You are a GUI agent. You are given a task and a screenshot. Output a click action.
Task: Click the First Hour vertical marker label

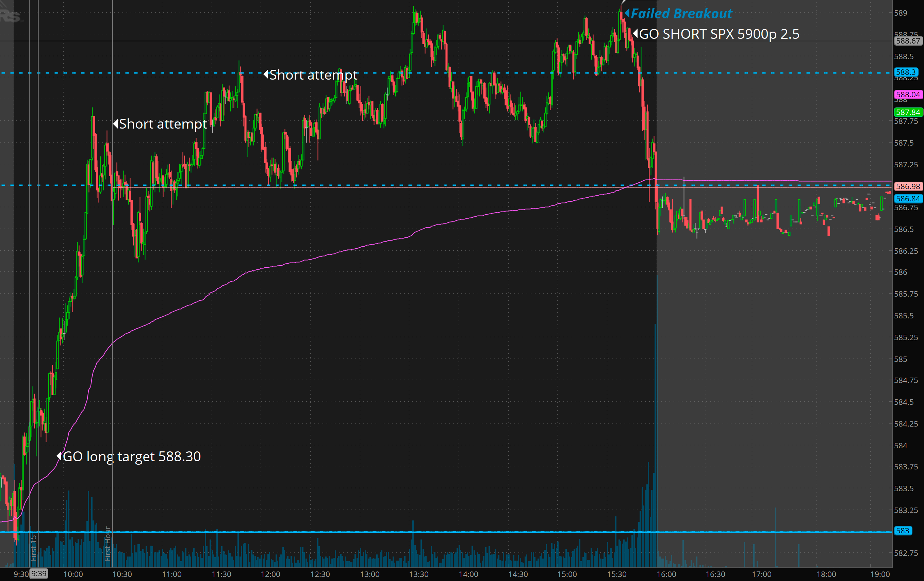108,543
